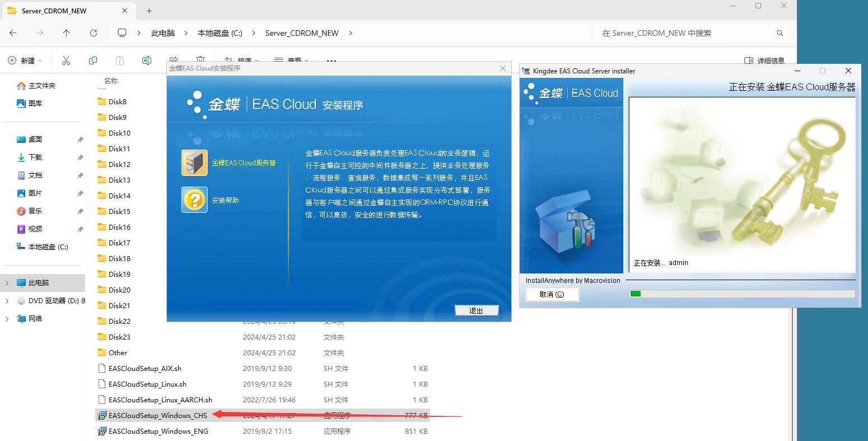Click the 金蝶EAS Cloud服务器 link text
Screen dimensions: 868x441
[x=244, y=163]
